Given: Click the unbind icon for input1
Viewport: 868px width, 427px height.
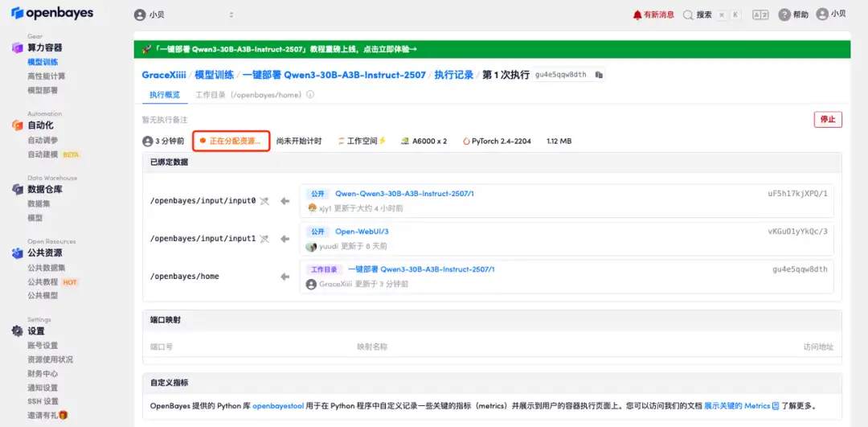Looking at the screenshot, I should (264, 239).
